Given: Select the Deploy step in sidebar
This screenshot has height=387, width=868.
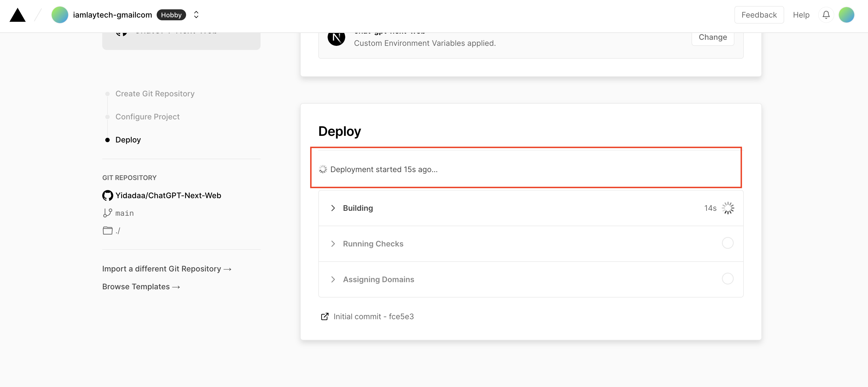Looking at the screenshot, I should click(x=128, y=140).
